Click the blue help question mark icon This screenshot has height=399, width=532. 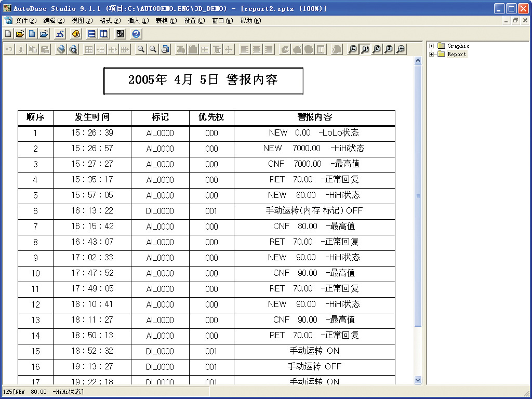coord(136,34)
